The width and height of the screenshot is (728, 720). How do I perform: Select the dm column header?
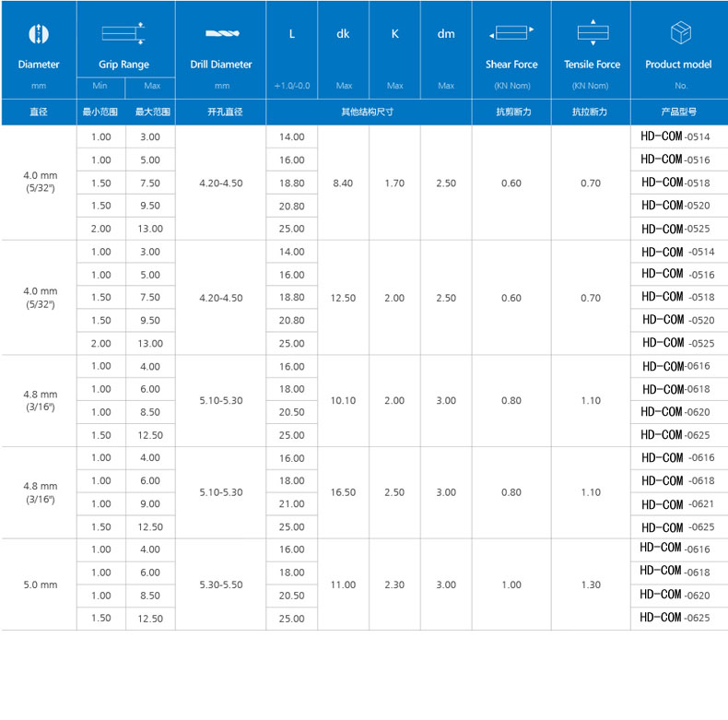tap(446, 34)
